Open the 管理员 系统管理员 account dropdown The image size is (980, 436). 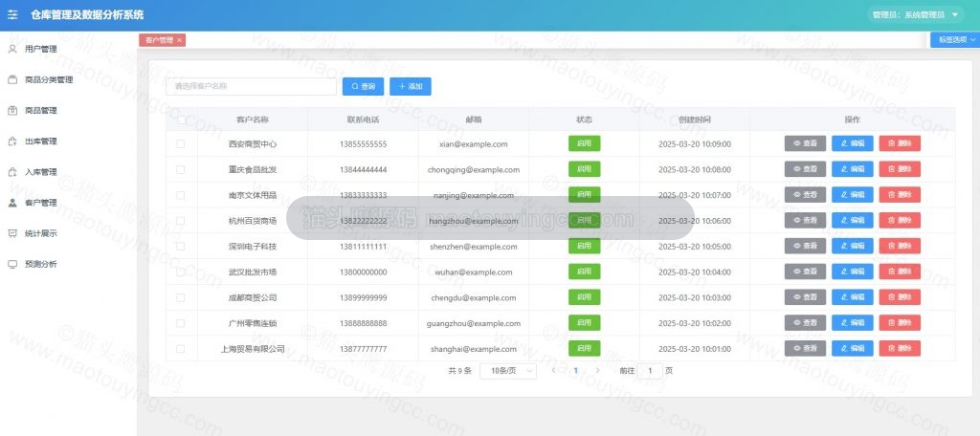click(x=915, y=14)
